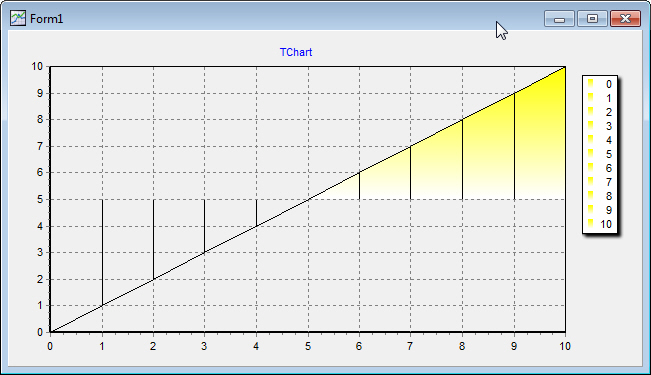Click the left axis label 5
The width and height of the screenshot is (651, 375).
pyautogui.click(x=40, y=199)
